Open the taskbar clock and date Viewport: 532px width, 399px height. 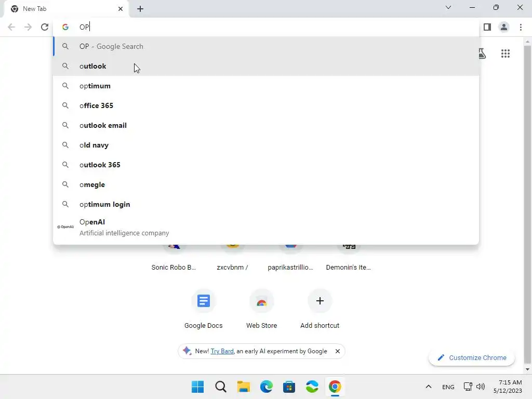(x=508, y=387)
